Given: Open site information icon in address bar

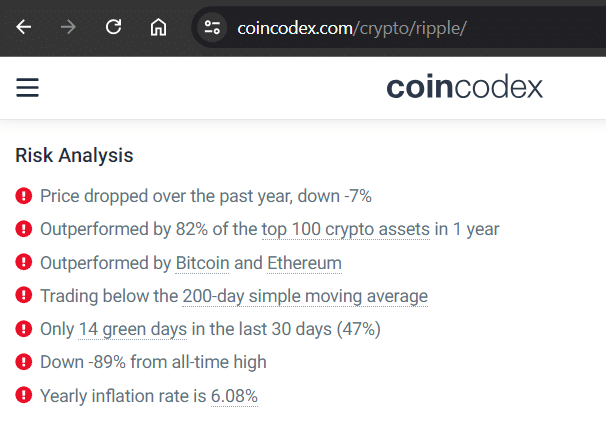Looking at the screenshot, I should (212, 27).
